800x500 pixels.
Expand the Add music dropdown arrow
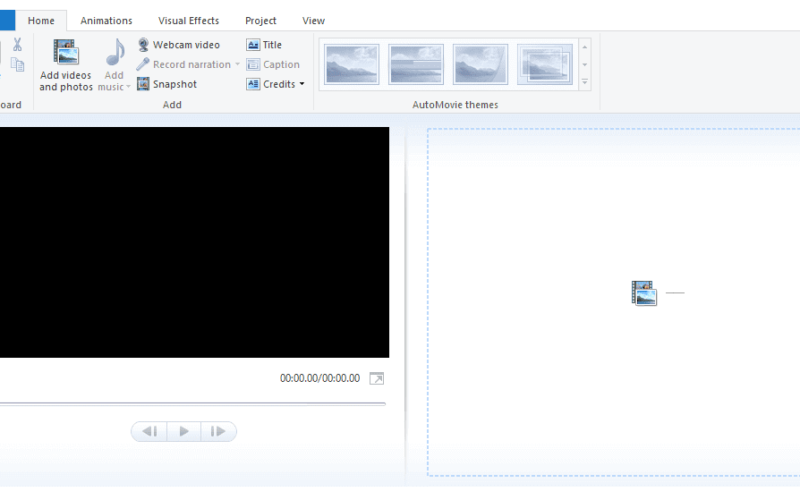point(128,87)
